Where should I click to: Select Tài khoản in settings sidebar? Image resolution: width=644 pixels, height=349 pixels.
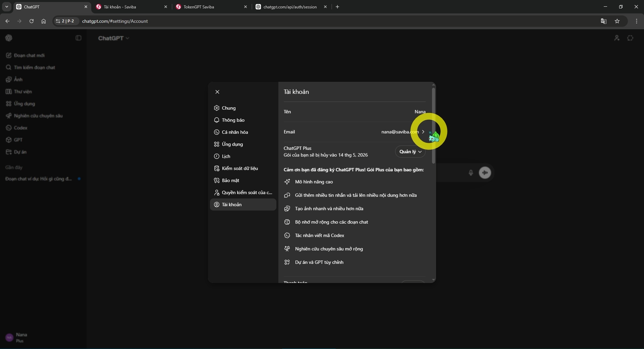click(243, 205)
